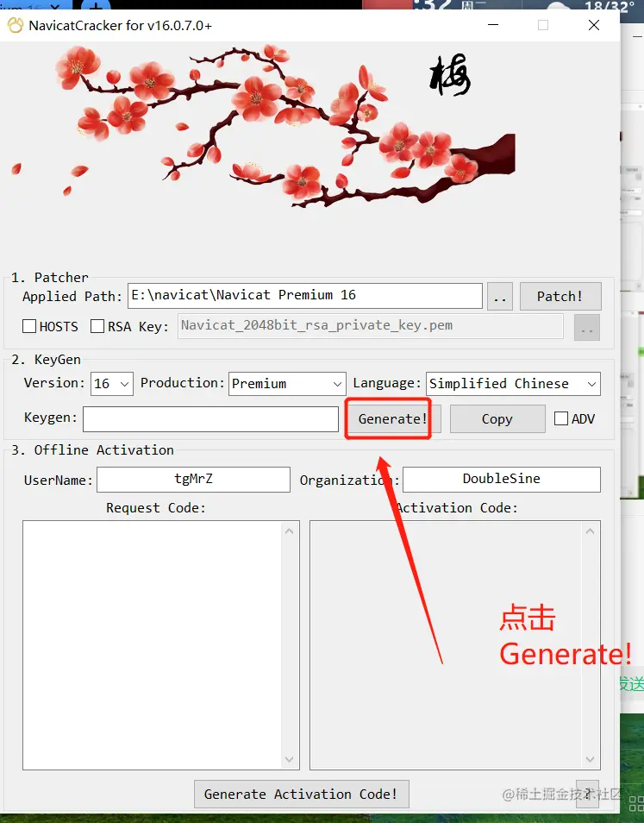Open browse button next to Applied Path
This screenshot has width=644, height=823.
pyautogui.click(x=500, y=296)
